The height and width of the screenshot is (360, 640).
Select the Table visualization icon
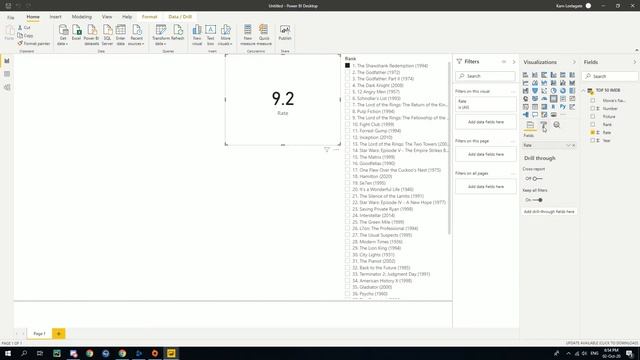tap(535, 107)
